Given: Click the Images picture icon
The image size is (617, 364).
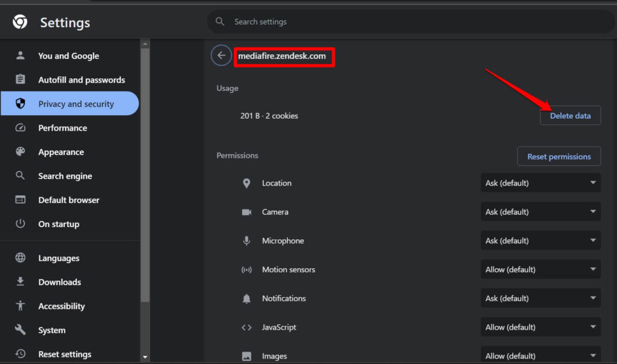Looking at the screenshot, I should pos(247,356).
